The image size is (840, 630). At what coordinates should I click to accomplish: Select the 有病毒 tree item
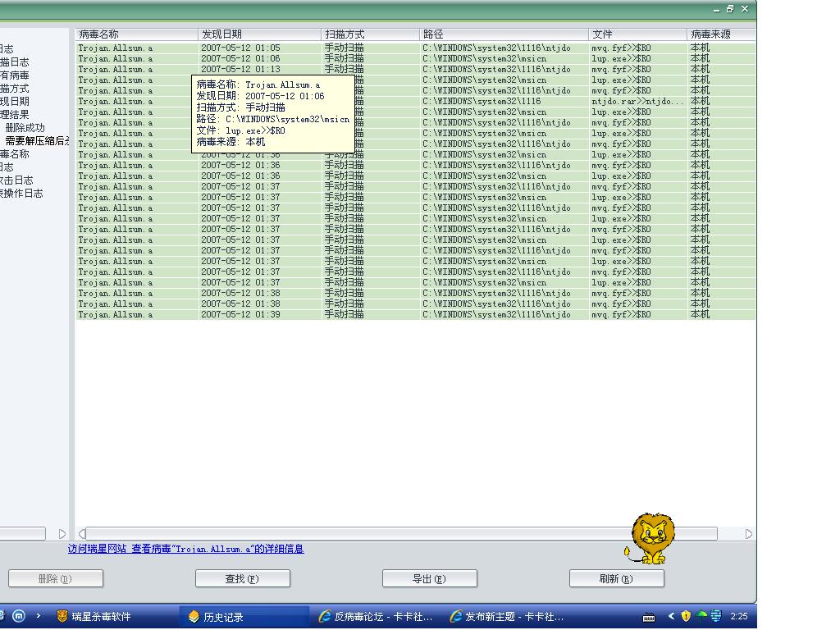coord(15,75)
